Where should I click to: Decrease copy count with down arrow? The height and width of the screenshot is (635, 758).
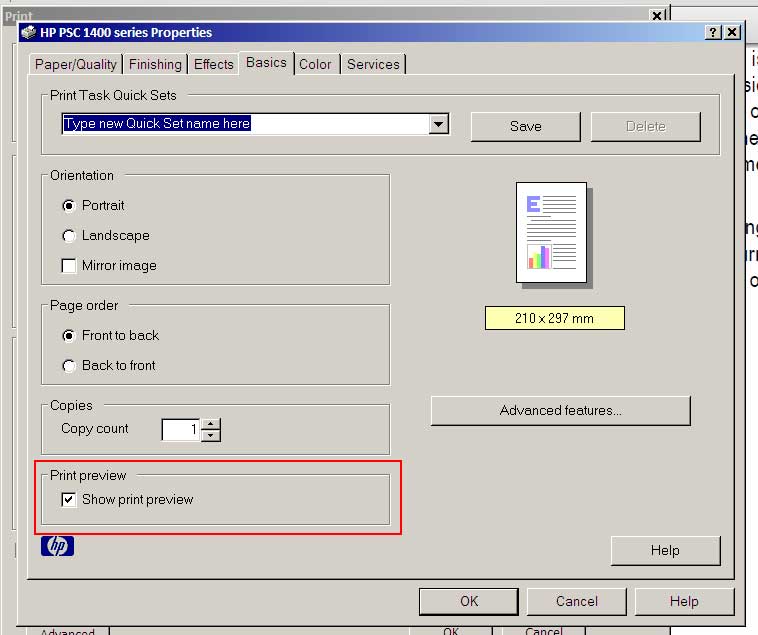(x=210, y=435)
